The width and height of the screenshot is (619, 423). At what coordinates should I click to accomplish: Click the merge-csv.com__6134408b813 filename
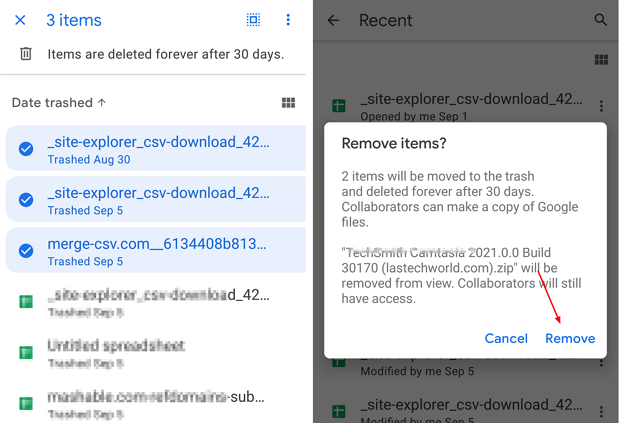(x=157, y=244)
